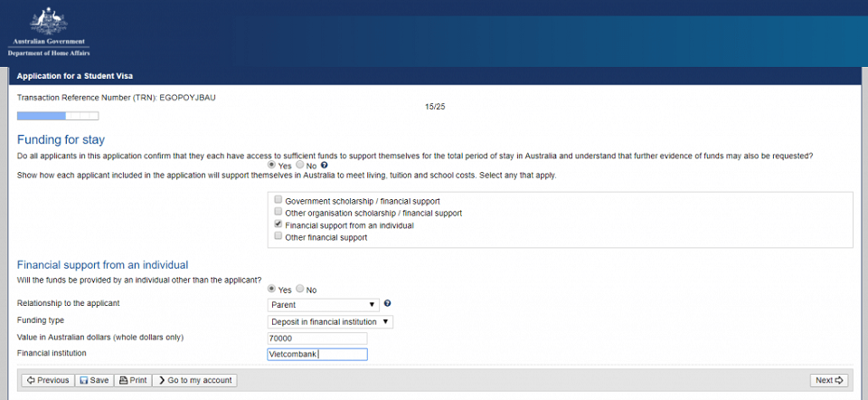This screenshot has height=400, width=868.
Task: Click the help icon next to the Parent dropdown
Action: [x=387, y=303]
